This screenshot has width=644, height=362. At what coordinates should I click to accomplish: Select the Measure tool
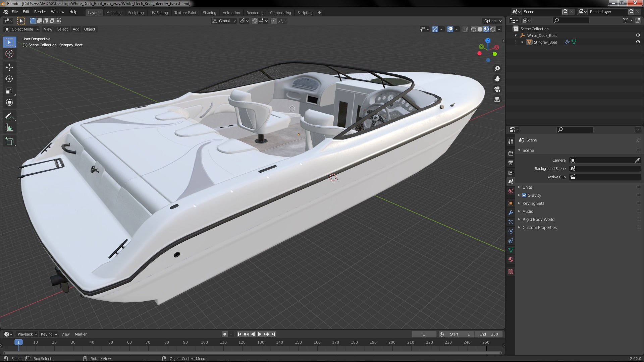[9, 128]
